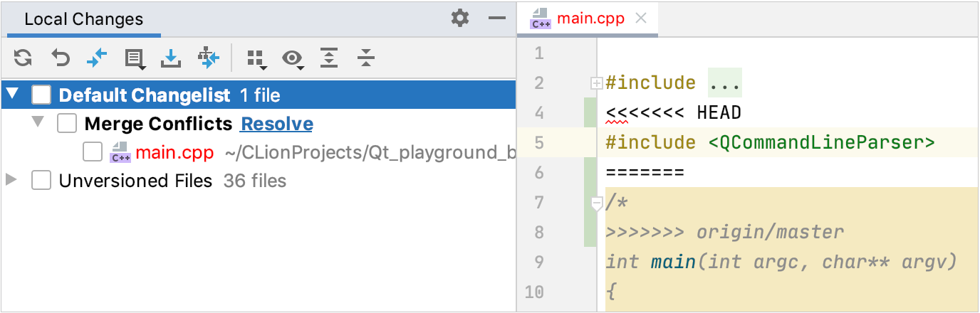Click the Shelve Silently download icon
Screen dimensions: 980x313
pyautogui.click(x=171, y=58)
